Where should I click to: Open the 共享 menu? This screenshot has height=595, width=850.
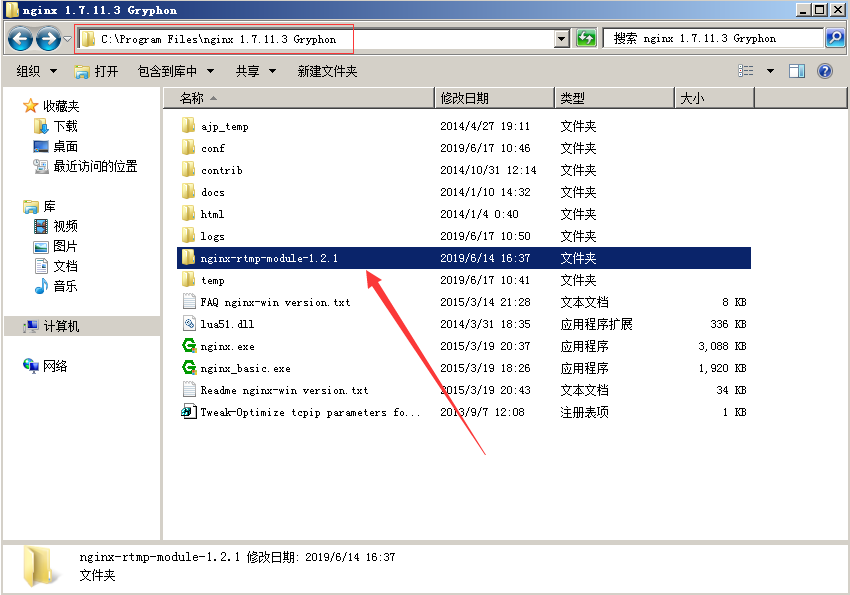[256, 71]
